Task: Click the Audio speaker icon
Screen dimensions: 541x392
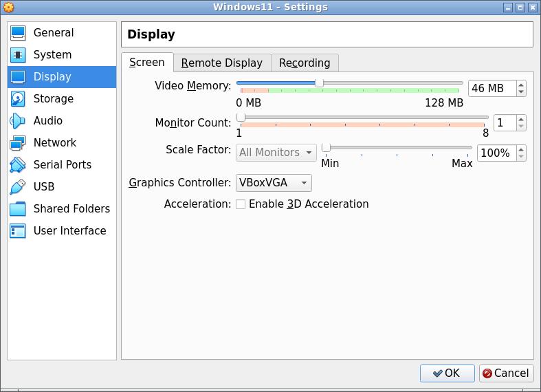Action: 18,121
